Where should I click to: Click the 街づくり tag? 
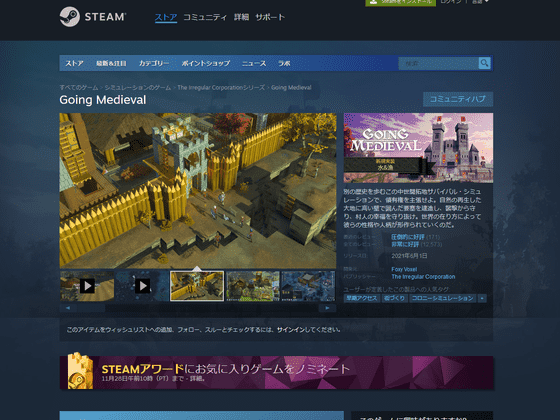pos(394,298)
